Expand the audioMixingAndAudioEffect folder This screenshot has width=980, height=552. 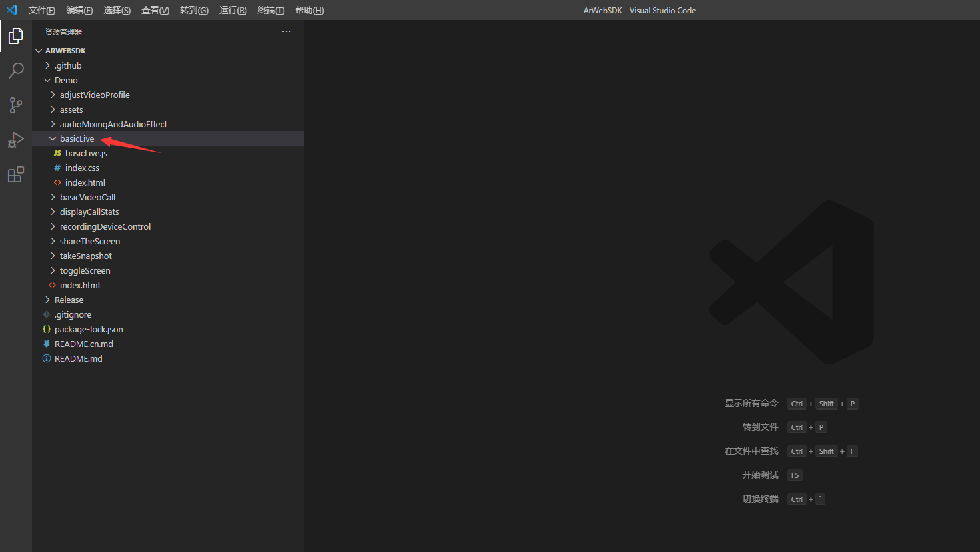53,124
